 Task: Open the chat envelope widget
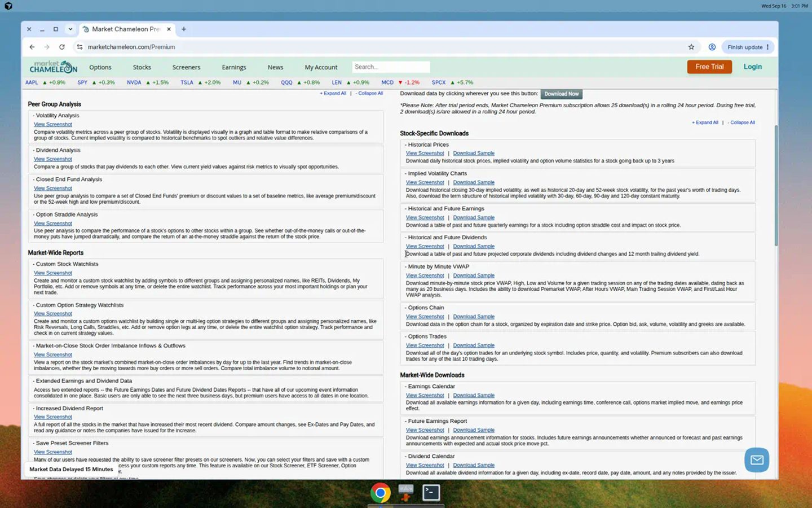point(757,460)
